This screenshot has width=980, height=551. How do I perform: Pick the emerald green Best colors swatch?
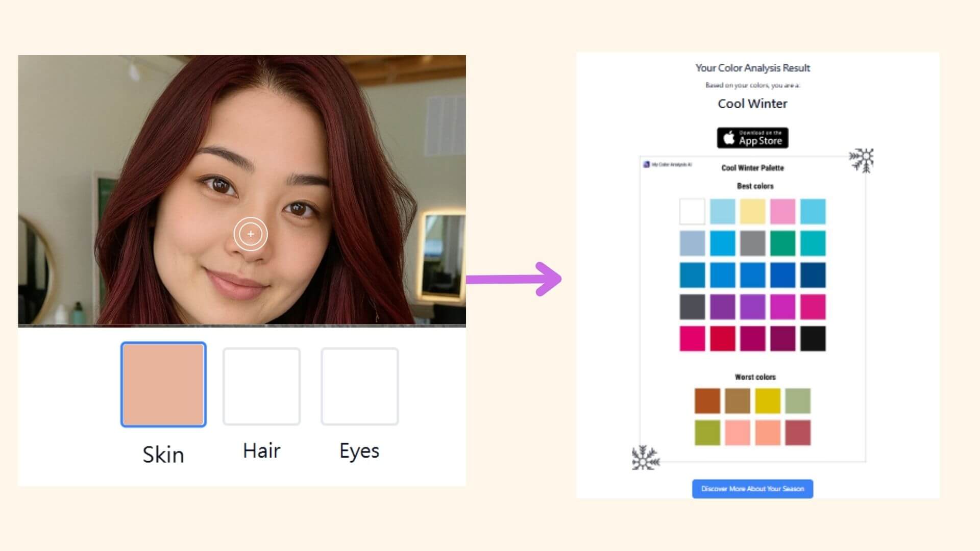[x=782, y=243]
